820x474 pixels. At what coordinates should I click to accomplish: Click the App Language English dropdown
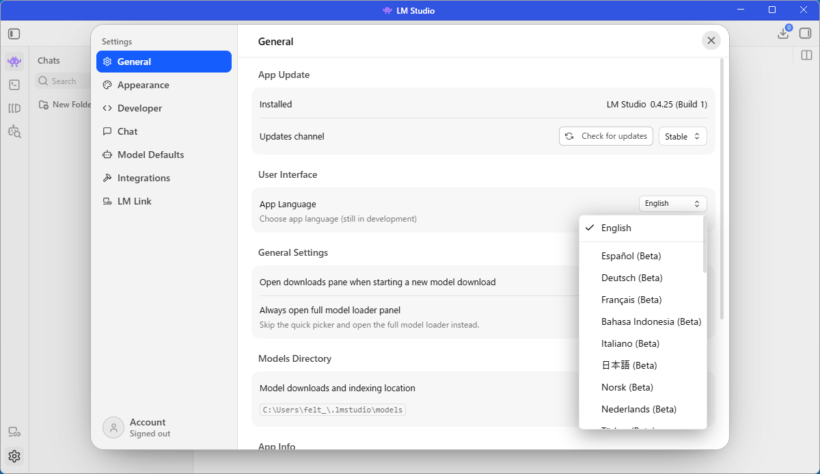coord(673,204)
